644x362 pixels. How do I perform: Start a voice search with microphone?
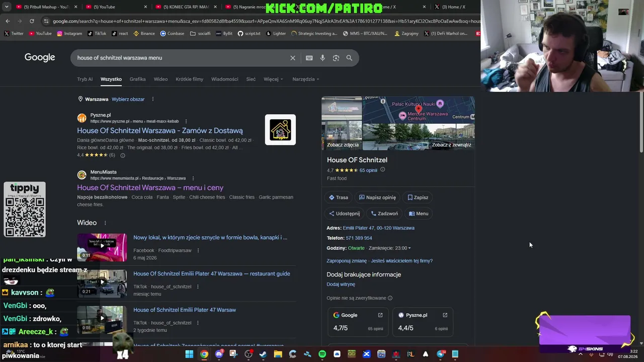(x=323, y=58)
